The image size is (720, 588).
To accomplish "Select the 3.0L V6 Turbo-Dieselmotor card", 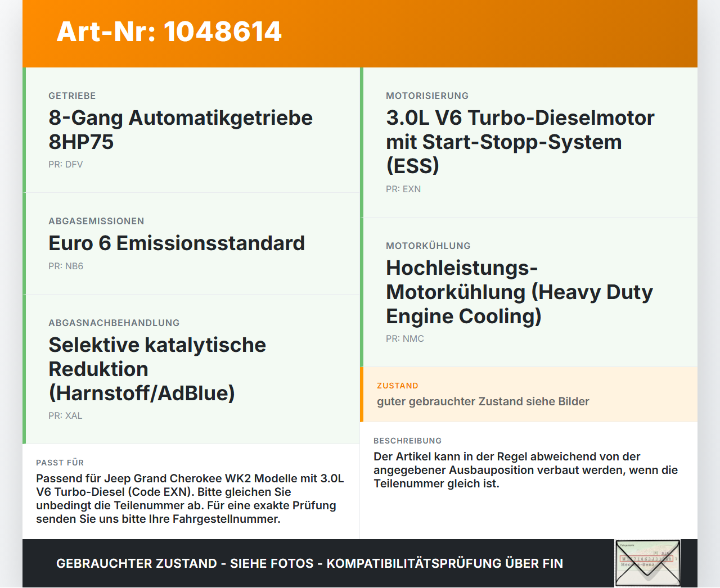I will click(x=529, y=142).
